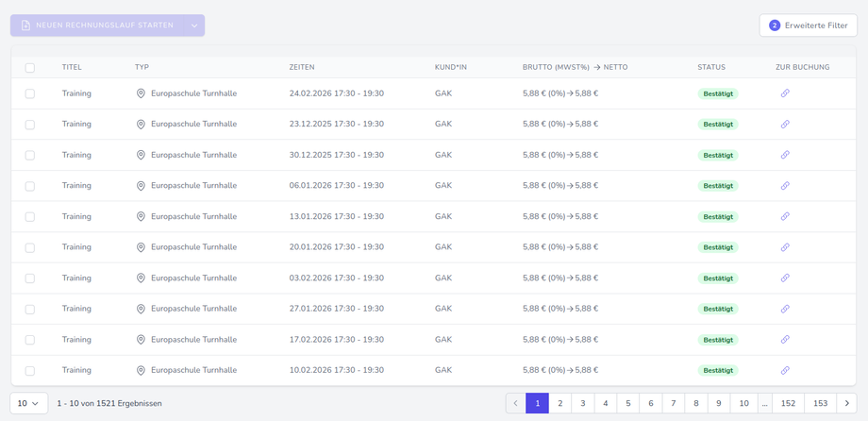This screenshot has height=421, width=868.
Task: Open booking link for 03.02.2026 training
Action: [x=784, y=278]
